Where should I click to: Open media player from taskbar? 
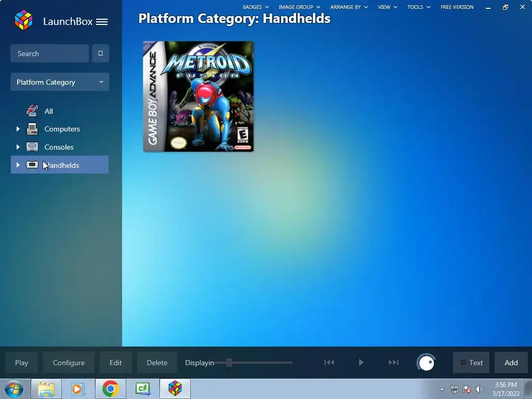tap(78, 389)
